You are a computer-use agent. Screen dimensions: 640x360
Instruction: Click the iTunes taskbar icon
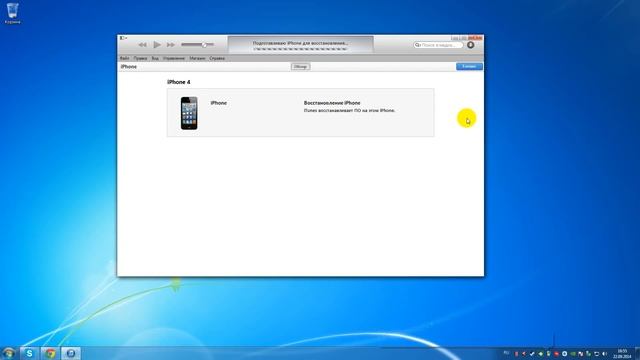[71, 353]
